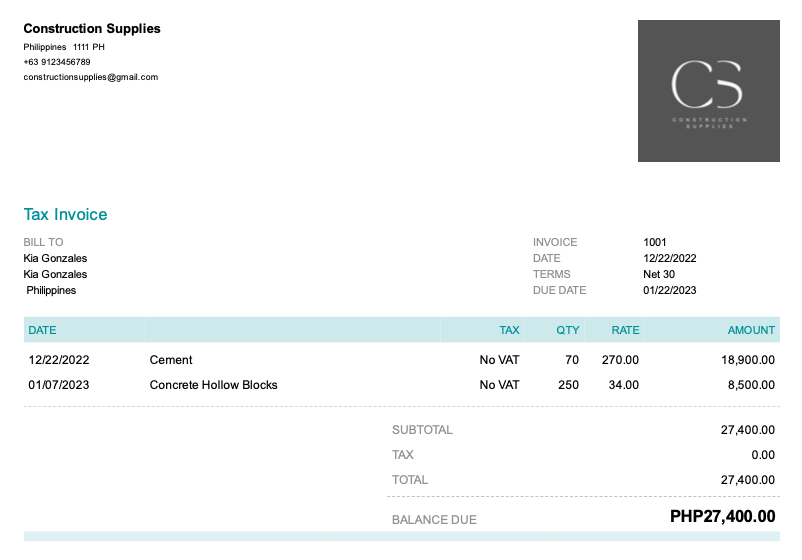Click the Net 30 terms value

click(659, 274)
